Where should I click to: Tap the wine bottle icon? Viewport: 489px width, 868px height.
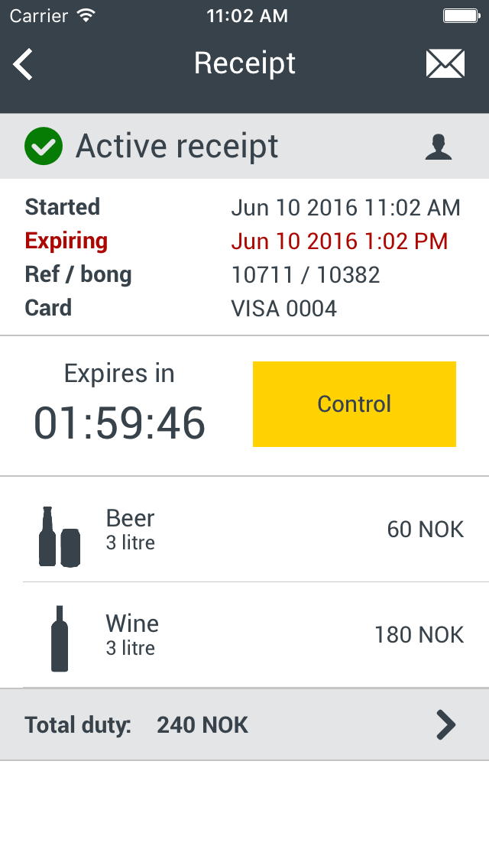click(60, 639)
